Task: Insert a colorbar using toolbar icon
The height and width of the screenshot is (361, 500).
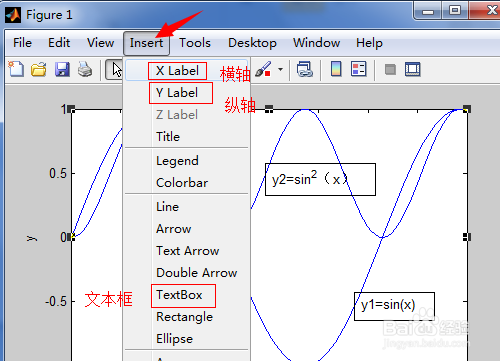Action: 336,69
